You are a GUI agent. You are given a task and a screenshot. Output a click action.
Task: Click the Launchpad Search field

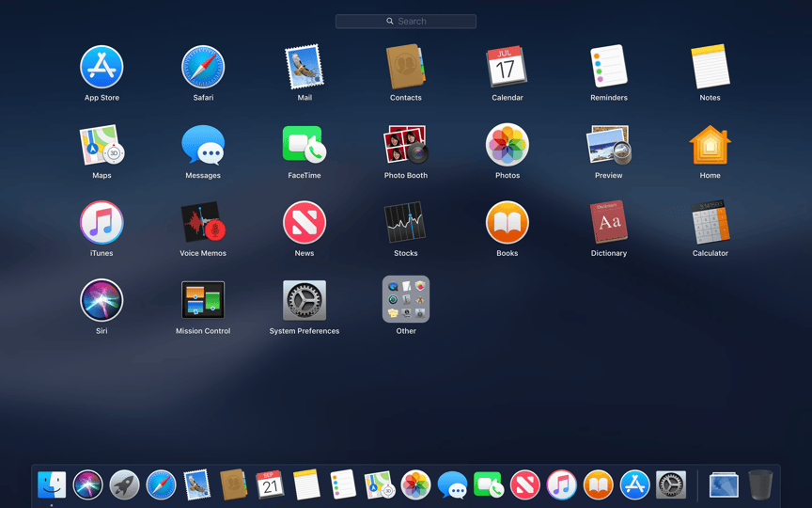point(405,22)
